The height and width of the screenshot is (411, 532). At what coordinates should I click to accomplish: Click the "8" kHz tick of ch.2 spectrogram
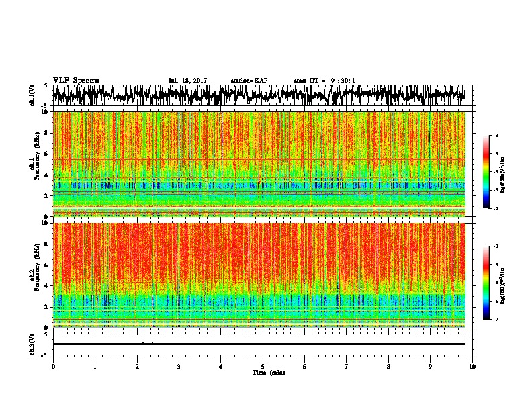(x=47, y=244)
